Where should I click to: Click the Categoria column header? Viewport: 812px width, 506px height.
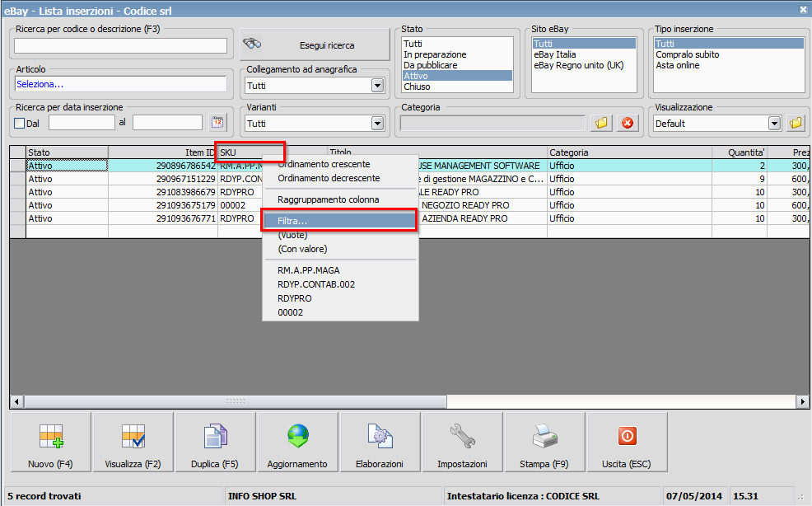[629, 152]
